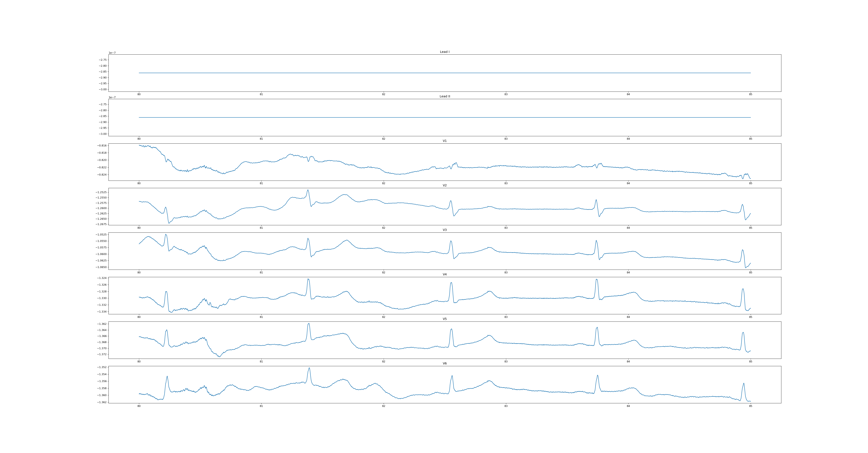
Task: Click the -1.372 y-axis label on V5
Action: click(102, 354)
